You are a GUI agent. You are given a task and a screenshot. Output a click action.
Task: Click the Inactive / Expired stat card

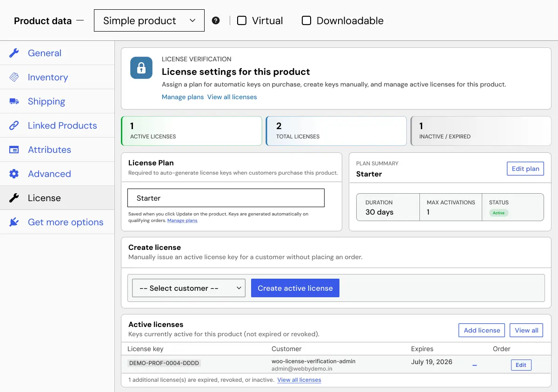point(481,131)
